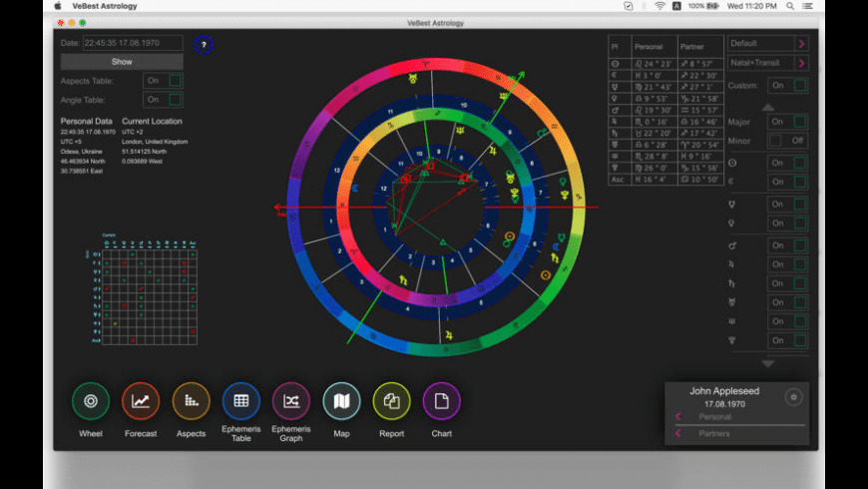This screenshot has width=868, height=489.
Task: Open the Forecast view
Action: (x=141, y=401)
